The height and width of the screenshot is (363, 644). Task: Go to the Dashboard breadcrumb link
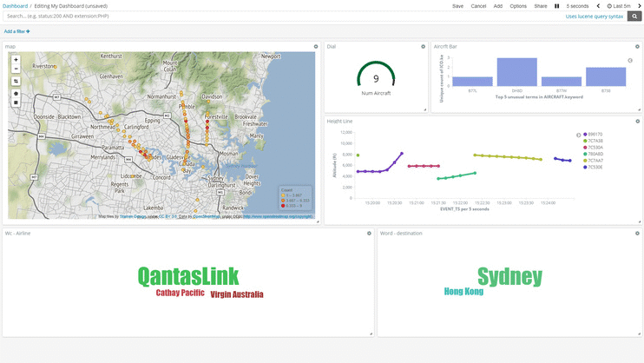[16, 6]
